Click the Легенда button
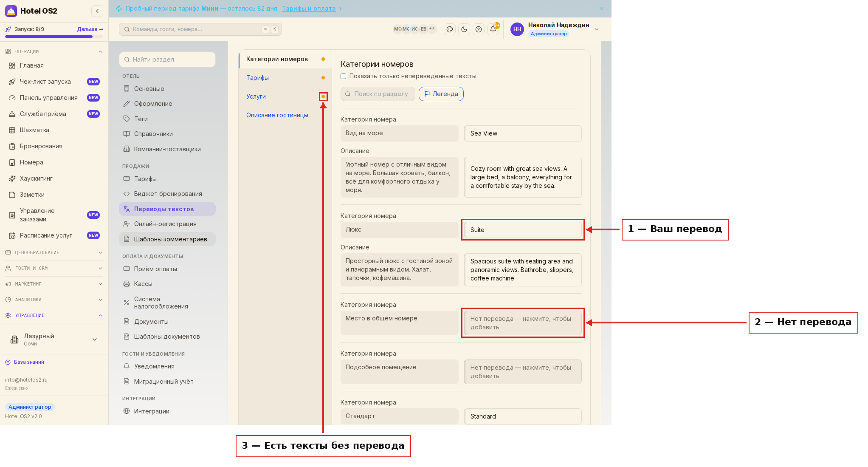 [441, 94]
